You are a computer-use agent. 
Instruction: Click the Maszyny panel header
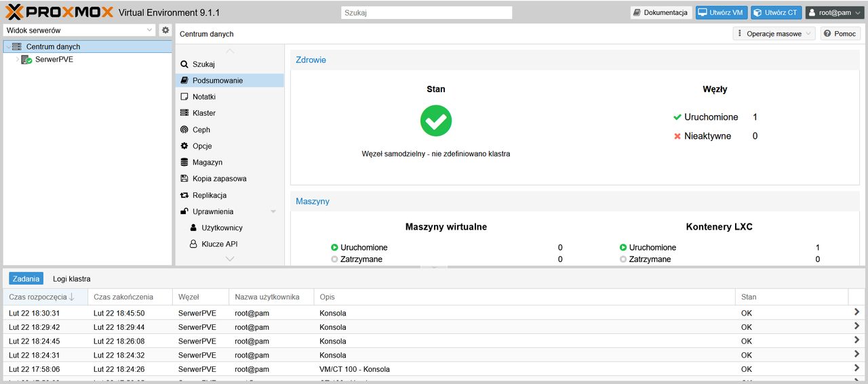tap(575, 201)
